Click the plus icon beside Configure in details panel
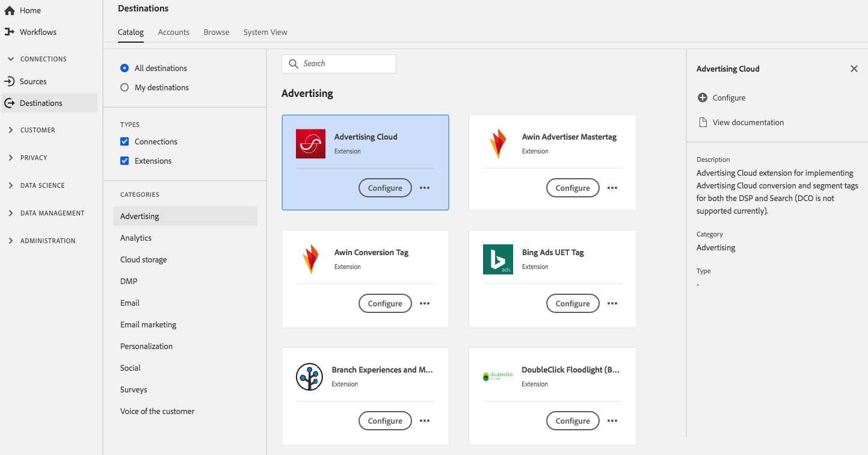The image size is (868, 455). click(702, 97)
